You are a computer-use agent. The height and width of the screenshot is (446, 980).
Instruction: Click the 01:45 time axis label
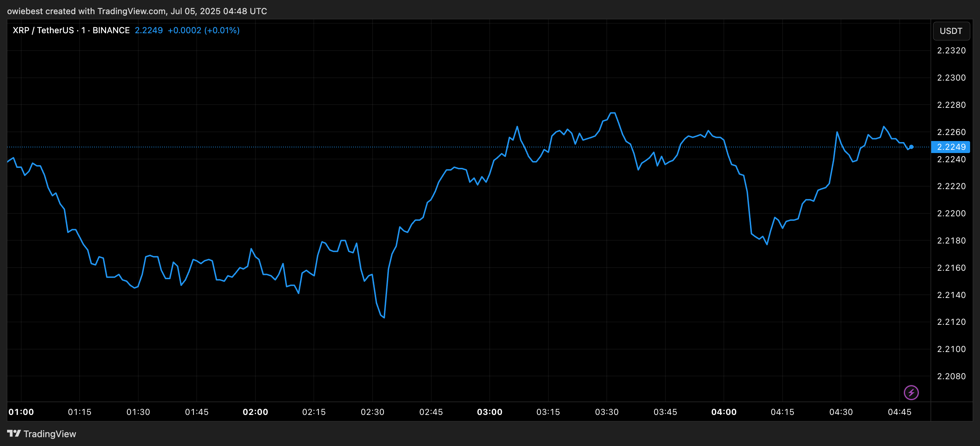pos(197,412)
